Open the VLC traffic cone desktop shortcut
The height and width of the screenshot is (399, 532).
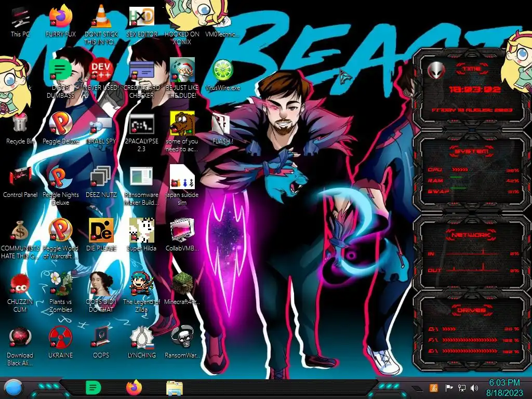click(x=101, y=25)
